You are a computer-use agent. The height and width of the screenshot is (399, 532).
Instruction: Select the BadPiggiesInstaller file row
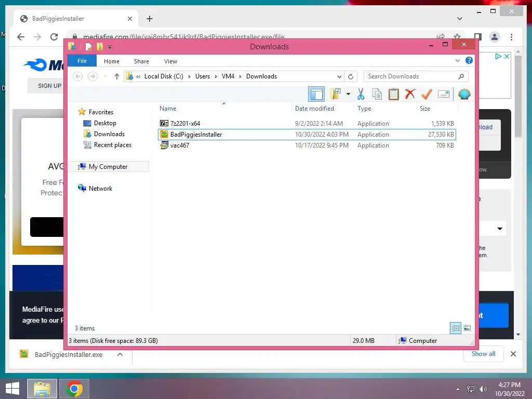tap(307, 135)
